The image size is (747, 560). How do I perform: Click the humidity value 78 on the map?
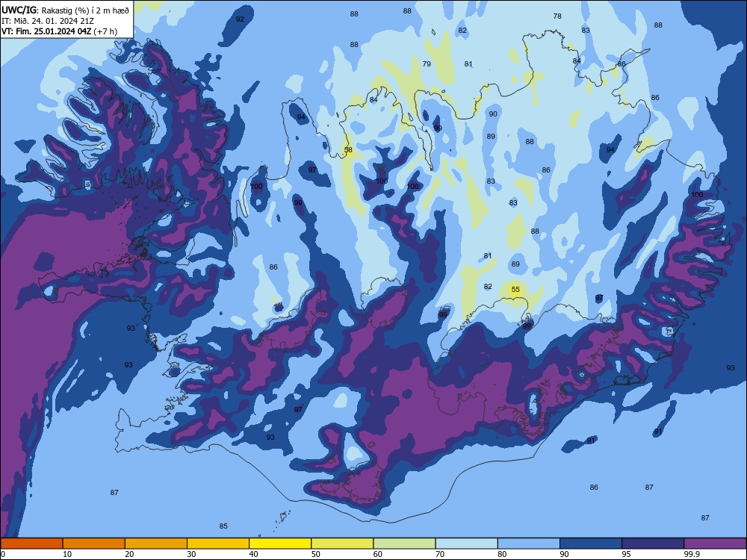pos(557,16)
